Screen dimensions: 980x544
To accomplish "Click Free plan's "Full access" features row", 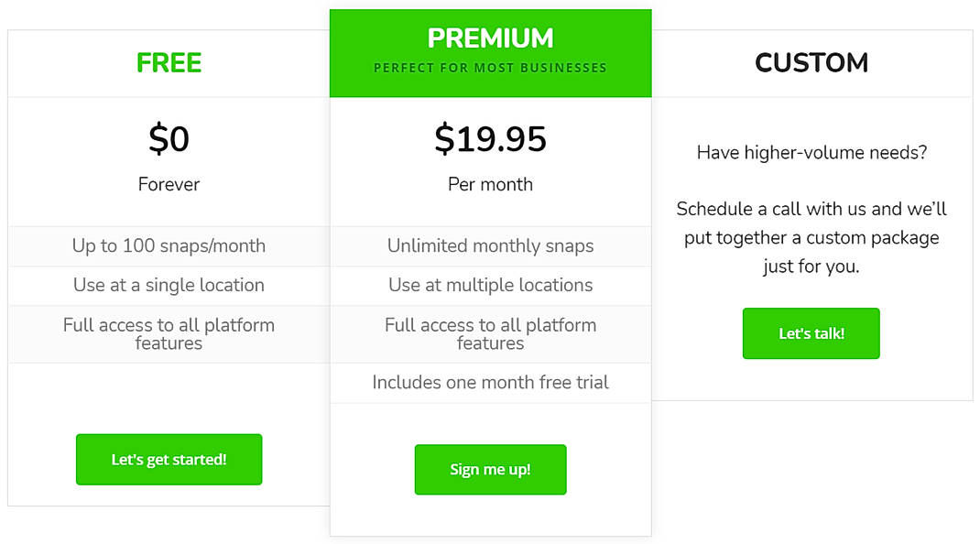I will [x=169, y=333].
